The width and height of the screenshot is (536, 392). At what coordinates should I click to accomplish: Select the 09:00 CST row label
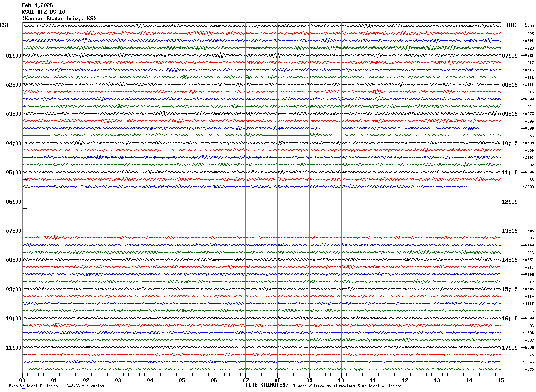point(13,289)
